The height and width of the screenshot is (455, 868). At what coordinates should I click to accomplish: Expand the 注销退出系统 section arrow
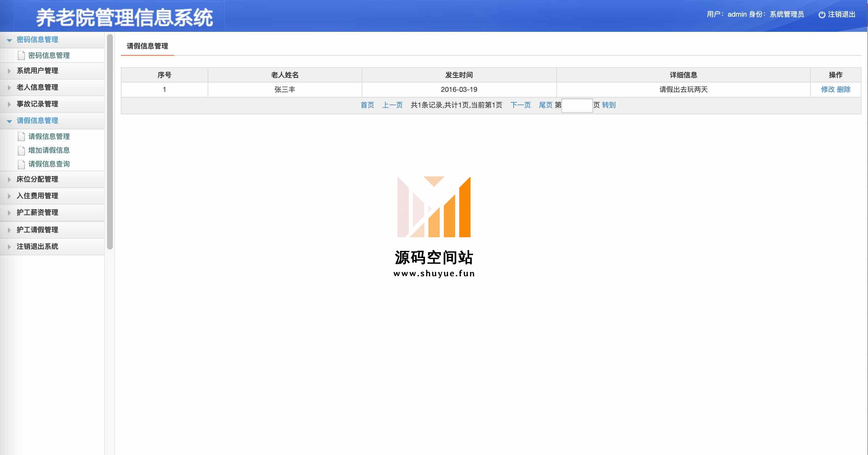[9, 247]
